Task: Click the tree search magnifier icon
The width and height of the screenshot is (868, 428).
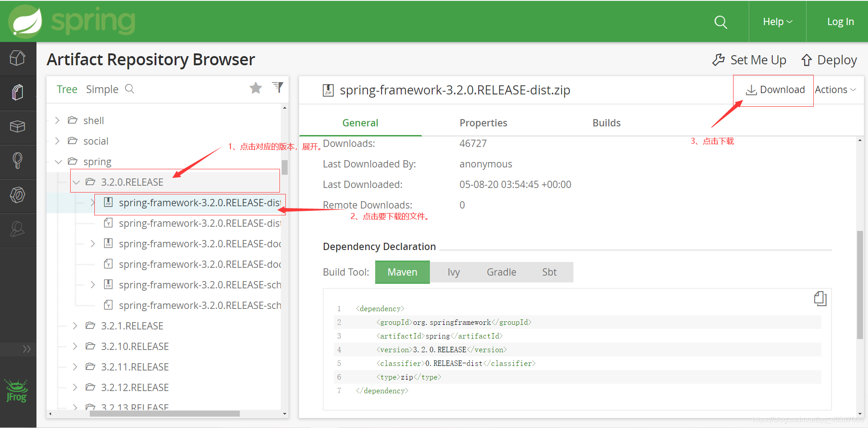Action: pyautogui.click(x=130, y=89)
